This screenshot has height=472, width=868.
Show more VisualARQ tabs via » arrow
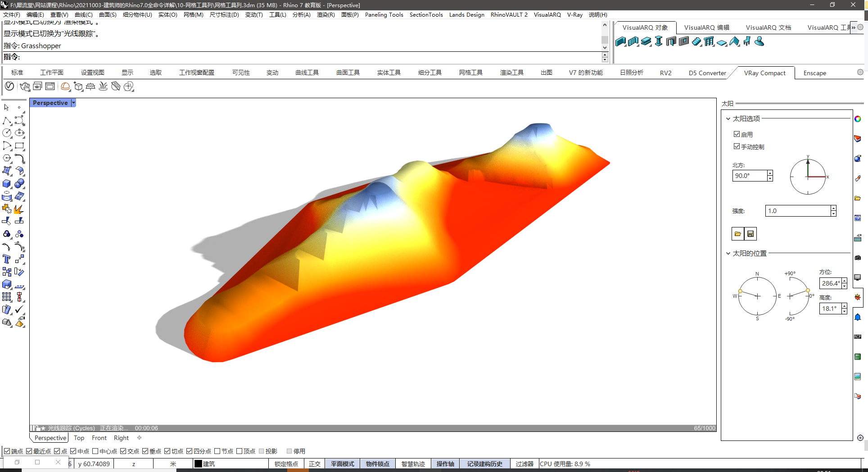(x=853, y=27)
